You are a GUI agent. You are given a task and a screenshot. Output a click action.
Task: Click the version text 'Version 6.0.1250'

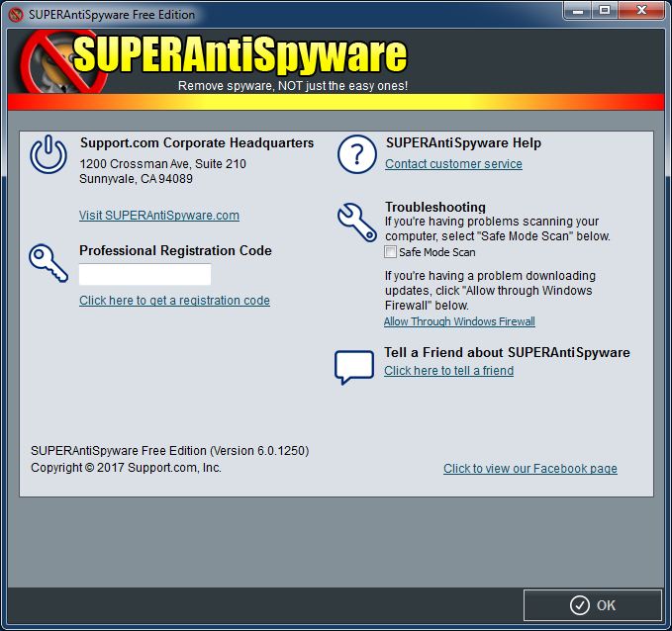coord(259,451)
